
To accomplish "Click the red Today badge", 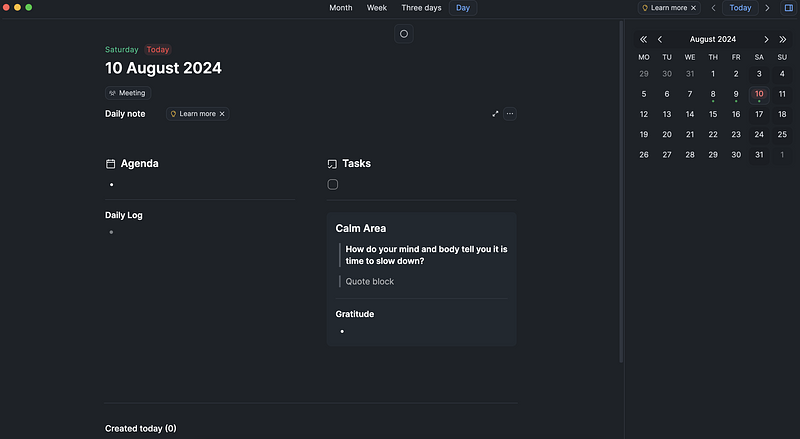I will 158,50.
